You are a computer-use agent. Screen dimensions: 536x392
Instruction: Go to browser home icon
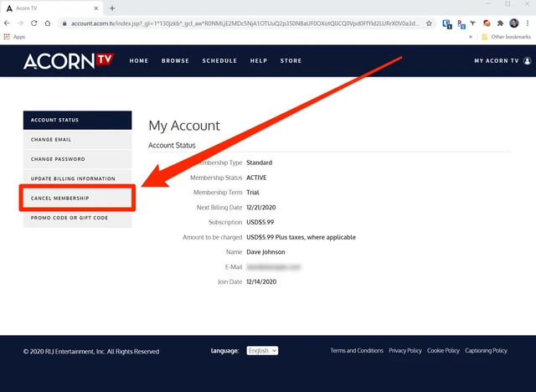pos(48,23)
